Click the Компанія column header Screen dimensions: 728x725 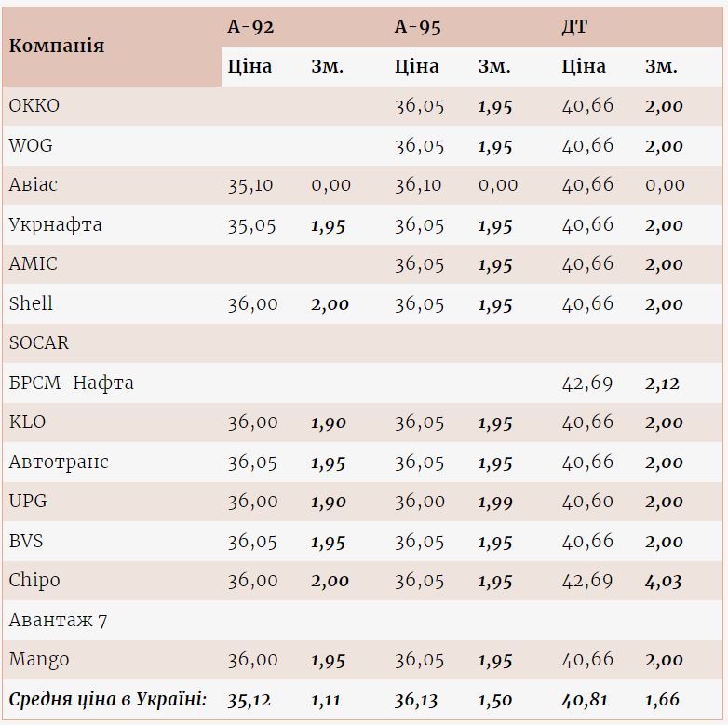[x=57, y=46]
